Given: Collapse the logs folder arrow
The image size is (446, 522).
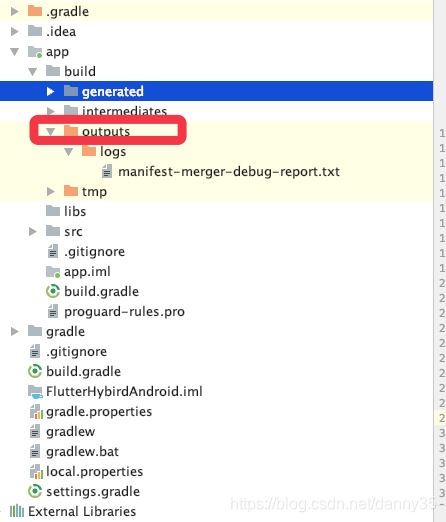Looking at the screenshot, I should pos(69,152).
